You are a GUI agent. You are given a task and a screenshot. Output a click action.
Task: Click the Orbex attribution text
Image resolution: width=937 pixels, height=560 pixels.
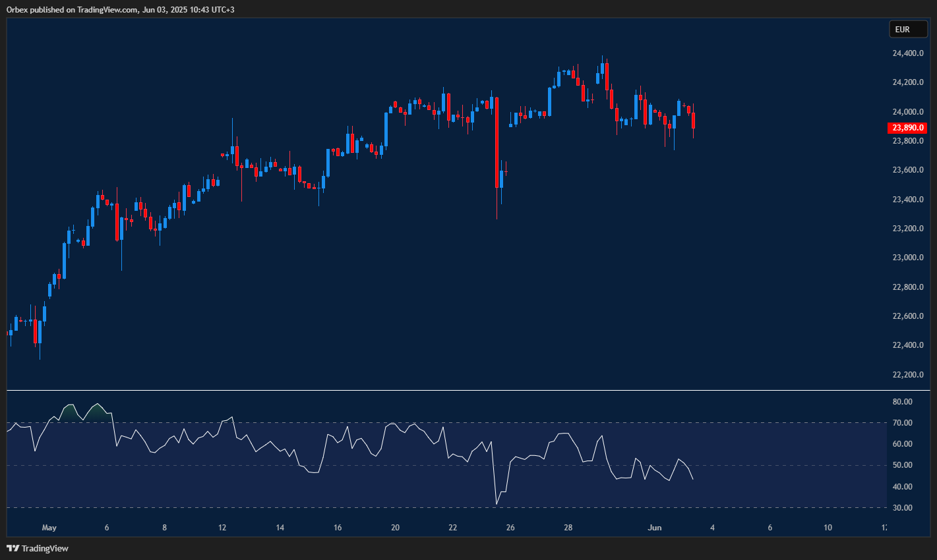point(16,9)
